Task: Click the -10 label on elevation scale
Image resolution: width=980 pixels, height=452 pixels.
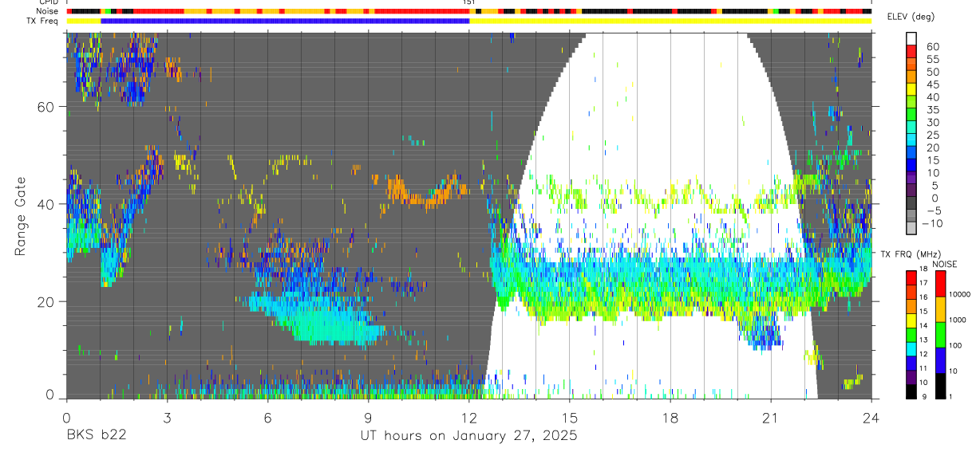Action: 934,223
